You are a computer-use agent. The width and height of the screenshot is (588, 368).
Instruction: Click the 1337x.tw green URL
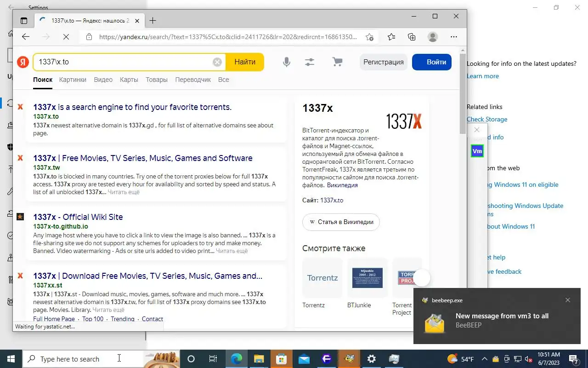coord(46,167)
